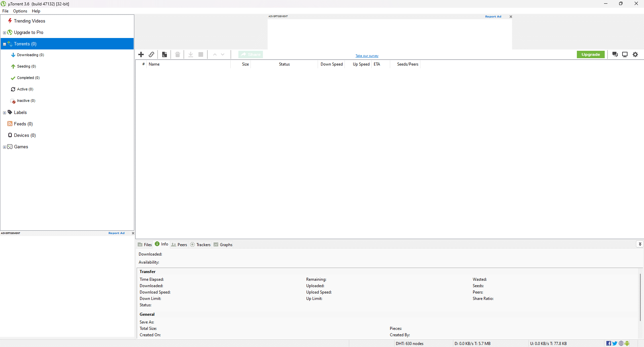Click the Start Torrent download icon

pos(191,54)
